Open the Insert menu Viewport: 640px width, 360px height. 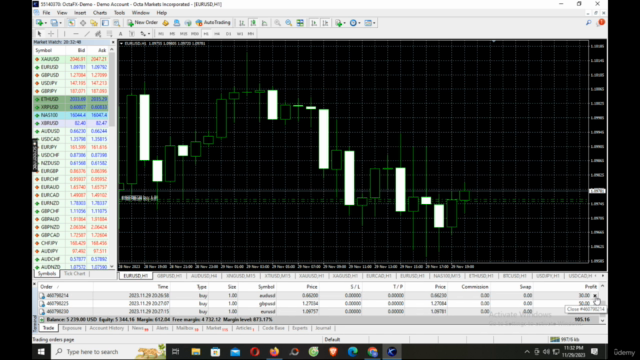coord(80,13)
